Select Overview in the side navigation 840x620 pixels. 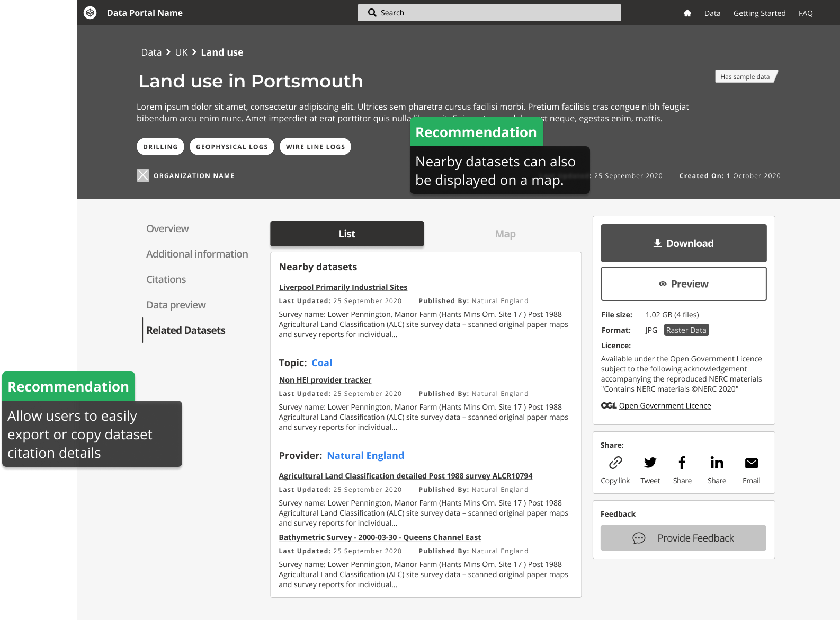pos(167,228)
